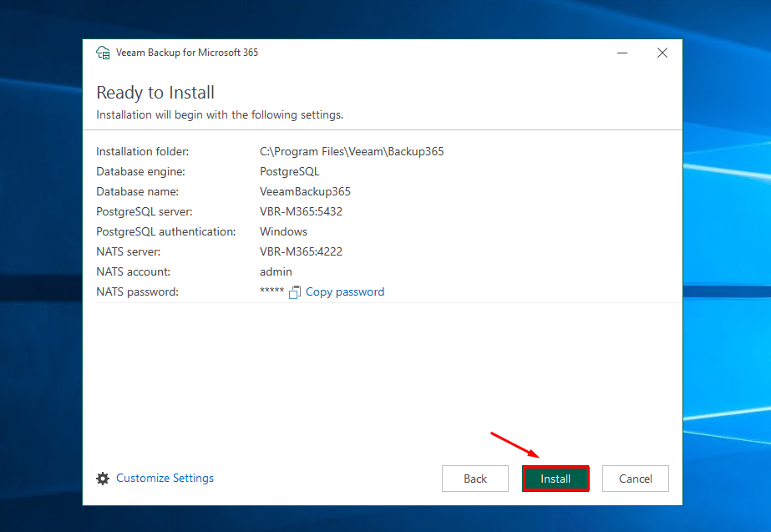Click the 'NATS server:' label
The width and height of the screenshot is (771, 532).
point(129,251)
